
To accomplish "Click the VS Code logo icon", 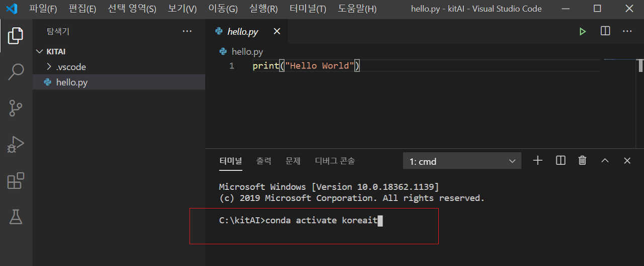I will tap(11, 9).
